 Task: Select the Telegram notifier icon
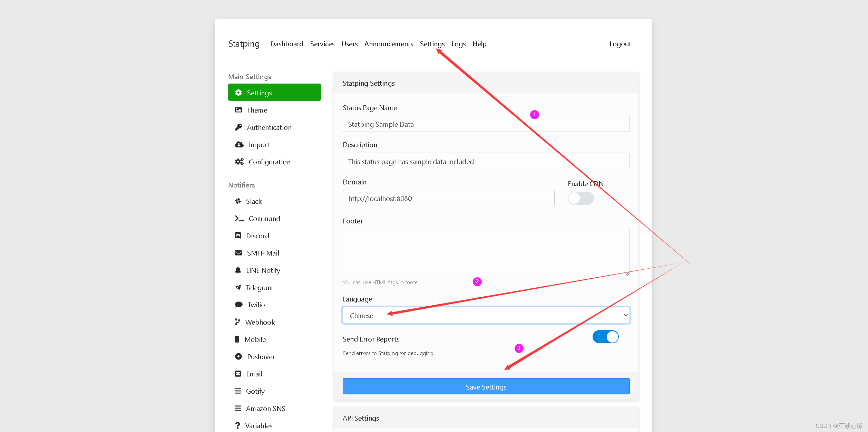(x=238, y=287)
